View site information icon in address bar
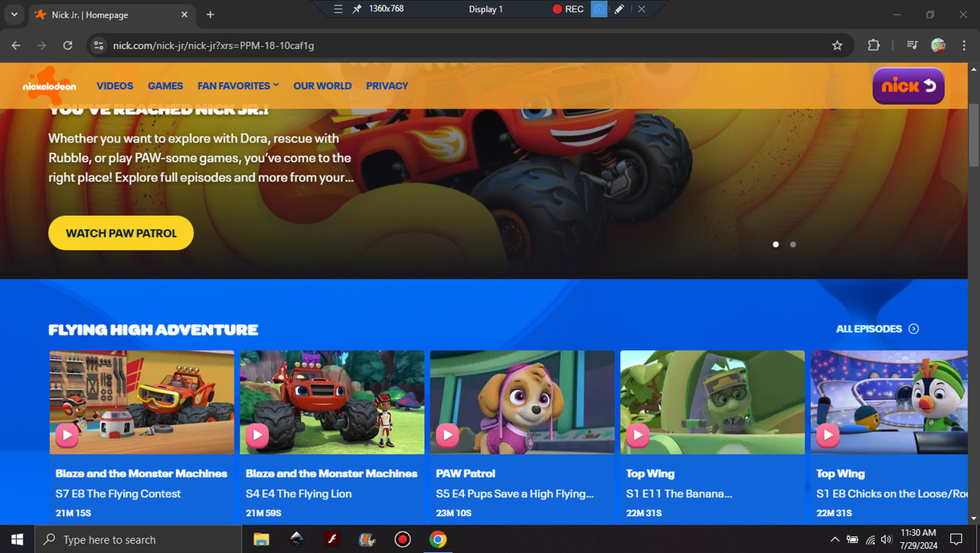 click(98, 45)
